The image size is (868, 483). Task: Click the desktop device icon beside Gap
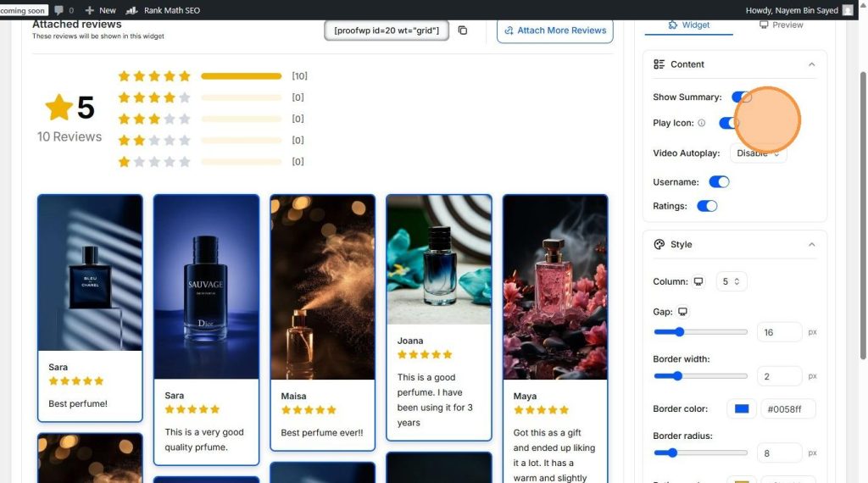click(682, 312)
